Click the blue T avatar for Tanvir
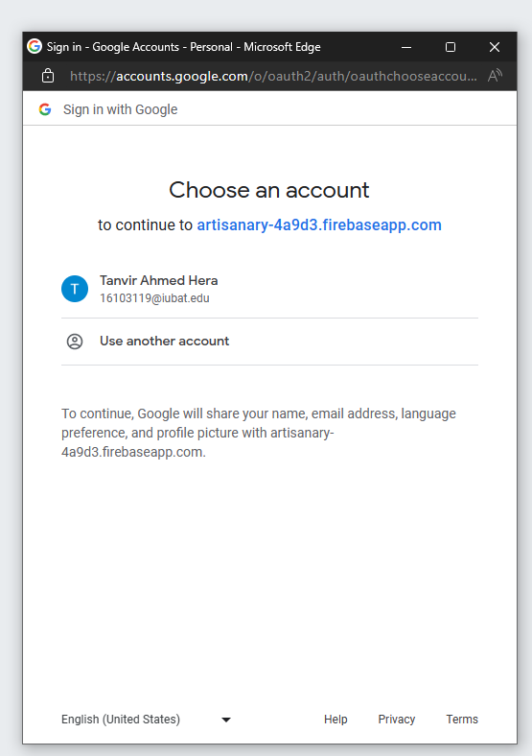The width and height of the screenshot is (532, 756). tap(75, 289)
